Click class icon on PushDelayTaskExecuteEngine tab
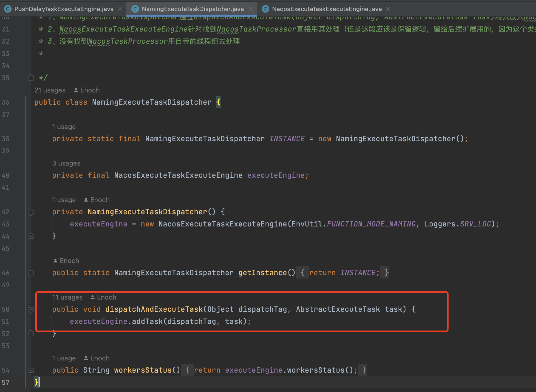Screen dimensions: 536x392 click(x=8, y=9)
